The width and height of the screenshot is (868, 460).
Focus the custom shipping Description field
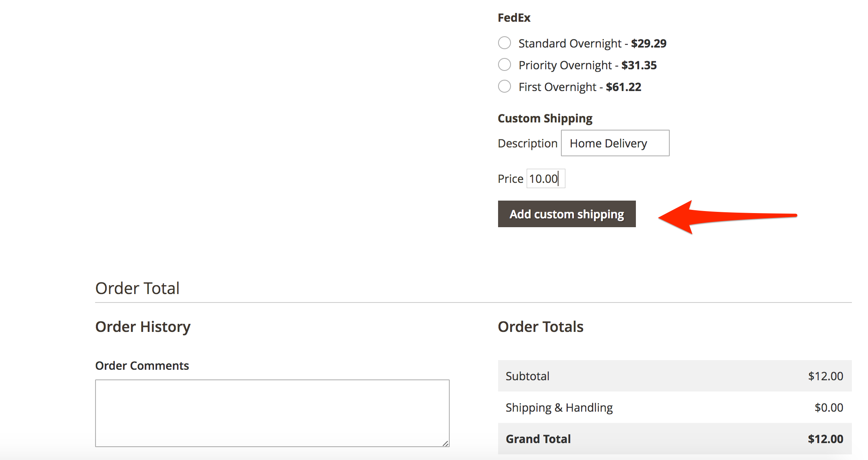[615, 143]
